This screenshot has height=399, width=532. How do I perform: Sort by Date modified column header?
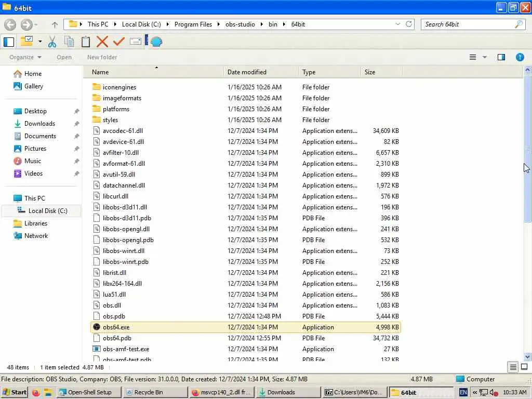261,72
